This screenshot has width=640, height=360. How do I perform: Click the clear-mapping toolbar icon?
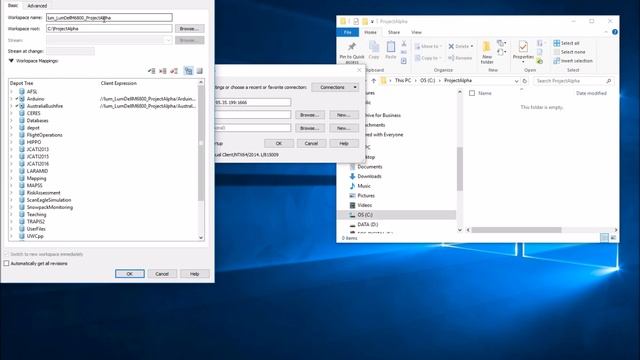(x=174, y=71)
